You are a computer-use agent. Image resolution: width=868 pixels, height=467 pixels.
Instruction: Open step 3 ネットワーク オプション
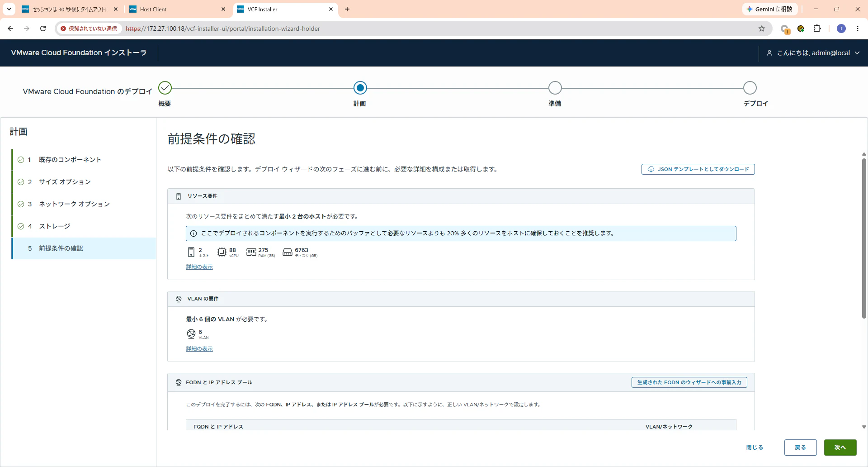point(84,204)
